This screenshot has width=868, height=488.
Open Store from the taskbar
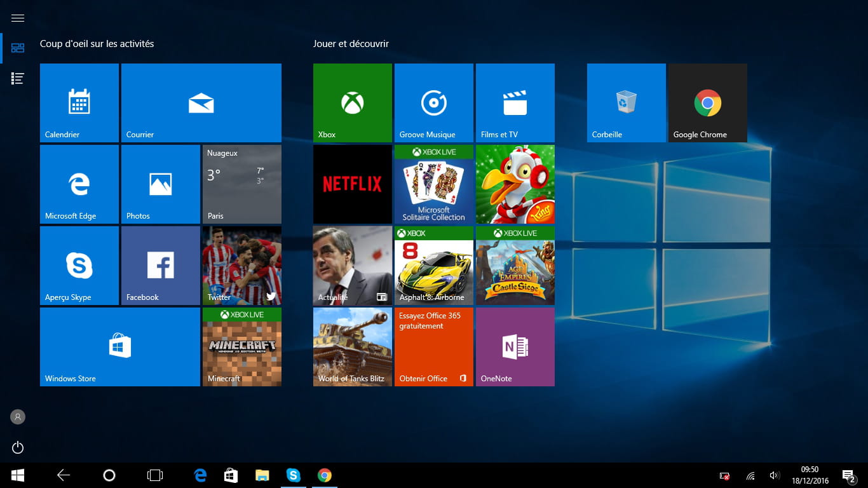point(231,475)
